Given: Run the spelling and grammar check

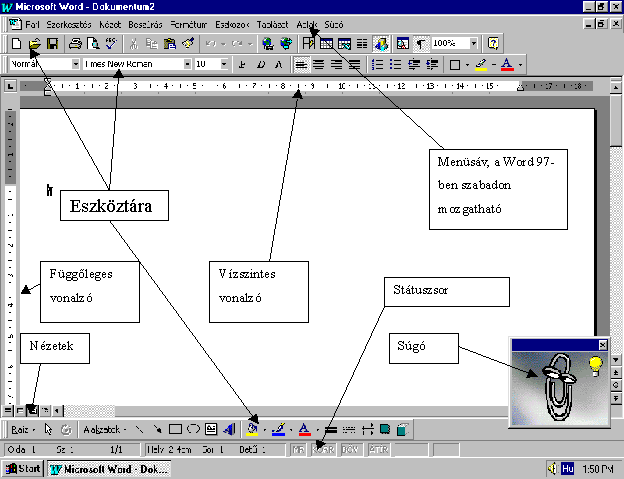Looking at the screenshot, I should click(x=111, y=43).
